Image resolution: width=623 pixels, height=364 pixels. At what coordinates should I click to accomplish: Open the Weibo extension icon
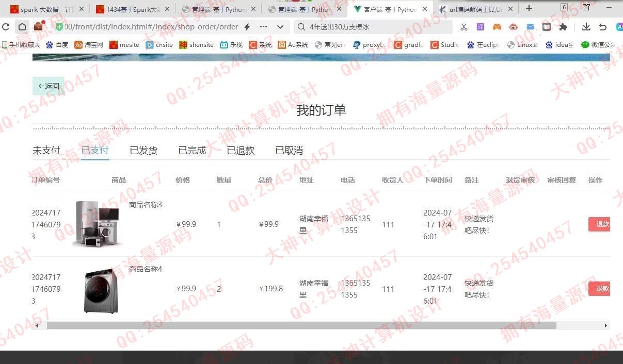[x=514, y=27]
